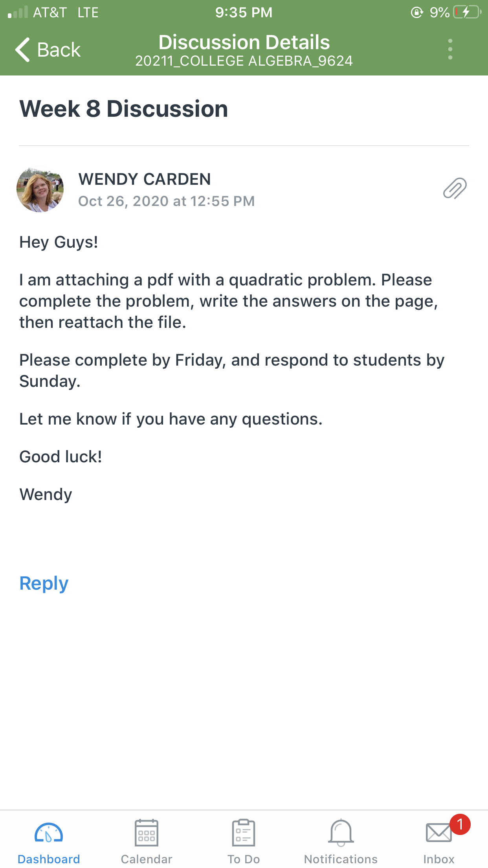The image size is (488, 868).
Task: Tap the Week 8 Discussion title
Action: (x=124, y=108)
